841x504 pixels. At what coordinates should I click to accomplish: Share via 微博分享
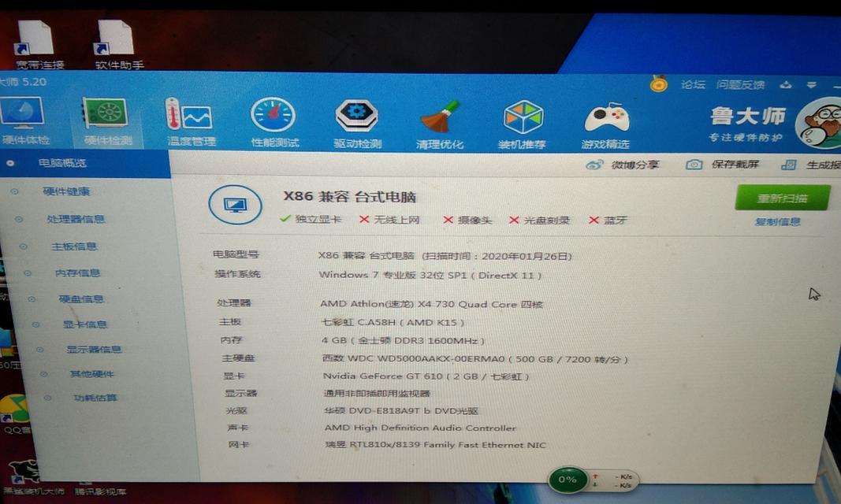(x=623, y=165)
